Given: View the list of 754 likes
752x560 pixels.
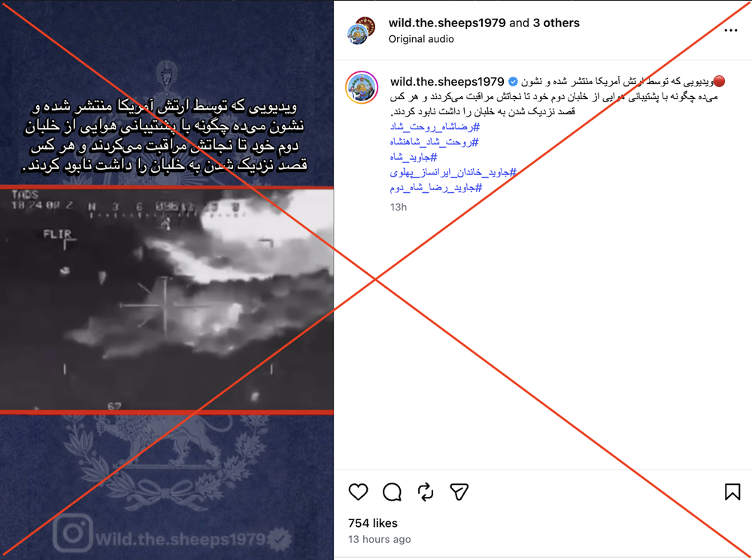Looking at the screenshot, I should tap(373, 523).
